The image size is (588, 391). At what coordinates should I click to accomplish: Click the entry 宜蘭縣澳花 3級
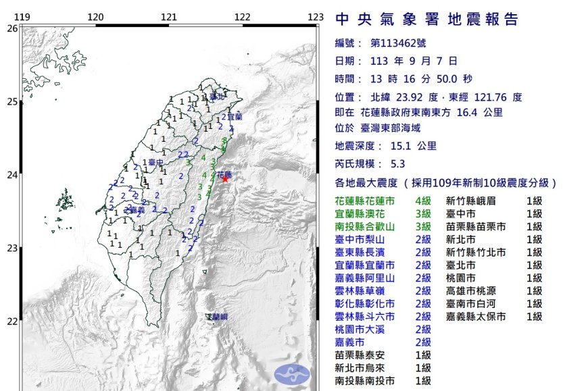pyautogui.click(x=383, y=214)
